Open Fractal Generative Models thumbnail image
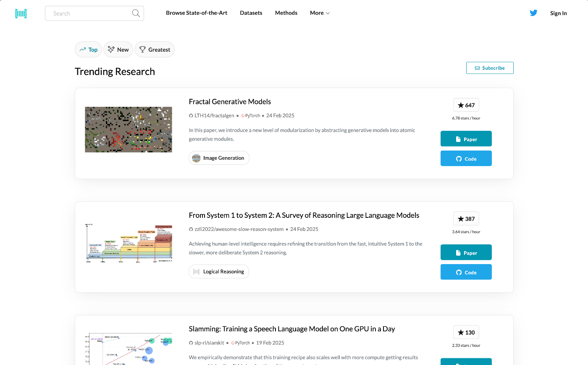The image size is (588, 365). [x=129, y=130]
